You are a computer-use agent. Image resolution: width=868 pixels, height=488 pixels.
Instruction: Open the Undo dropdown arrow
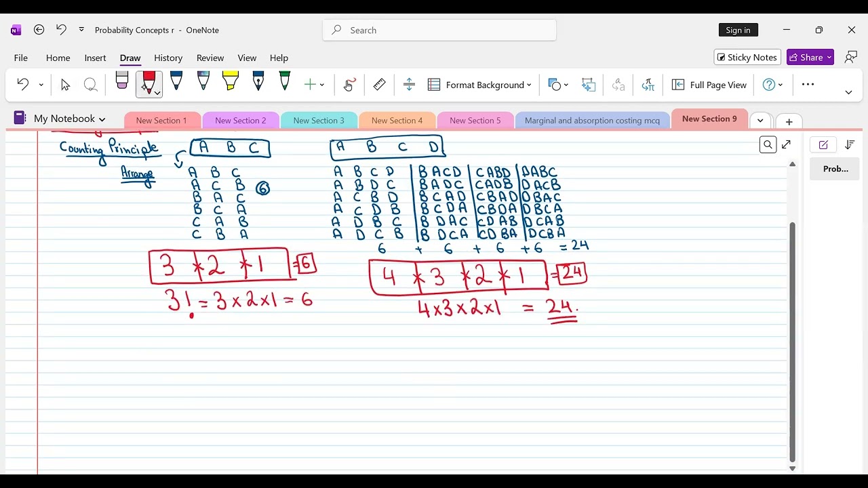point(41,85)
